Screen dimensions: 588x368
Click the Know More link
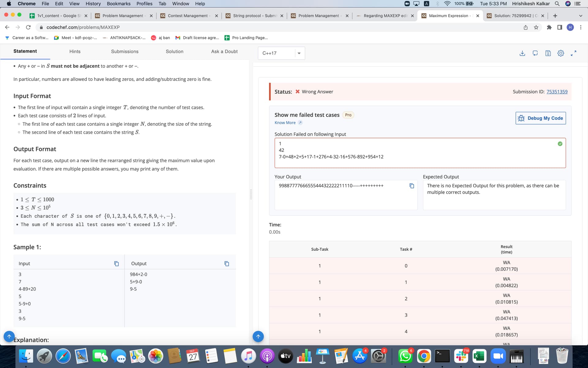pos(285,123)
